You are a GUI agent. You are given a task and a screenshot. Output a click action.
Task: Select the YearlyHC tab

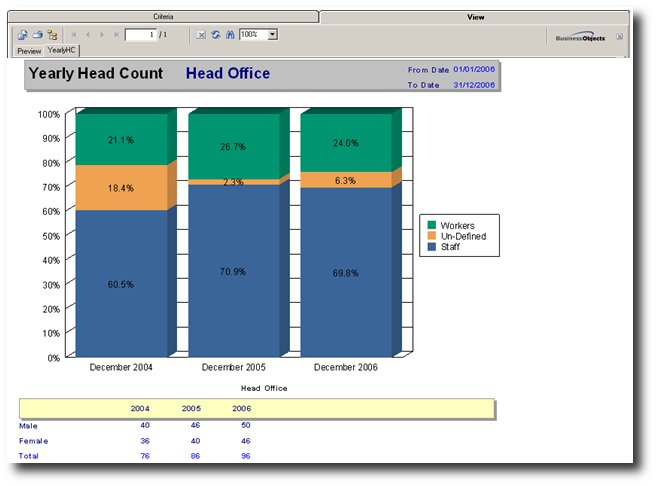pos(62,50)
